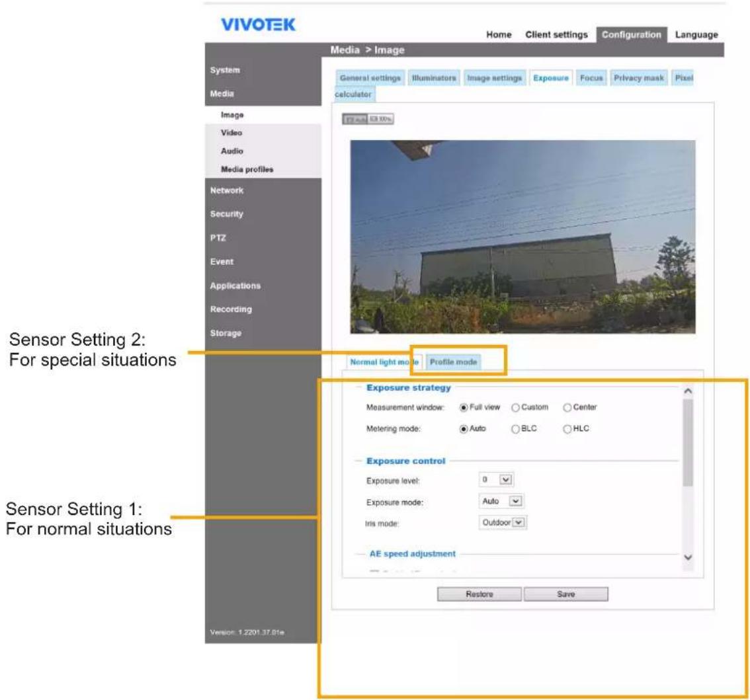Expand Recording in the sidebar
Image resolution: width=750 pixels, height=700 pixels.
pyautogui.click(x=231, y=309)
